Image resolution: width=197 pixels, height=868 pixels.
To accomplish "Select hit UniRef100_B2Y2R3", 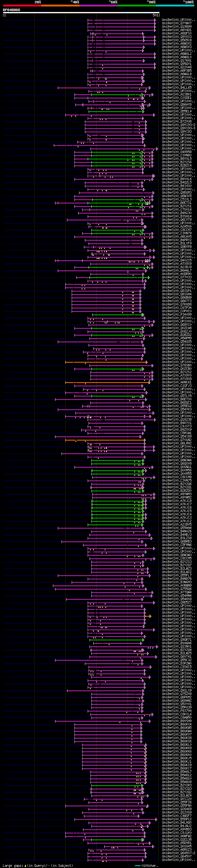I will coord(177,785).
